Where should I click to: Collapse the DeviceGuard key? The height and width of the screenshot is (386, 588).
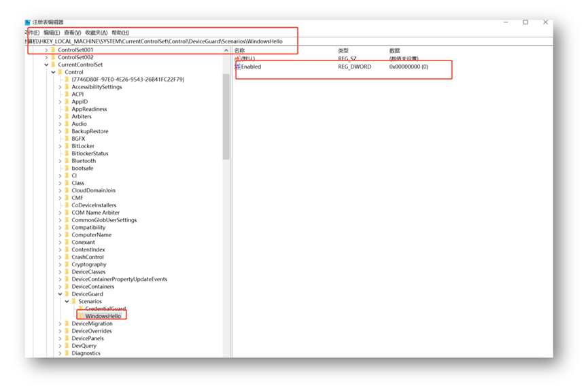pyautogui.click(x=60, y=294)
